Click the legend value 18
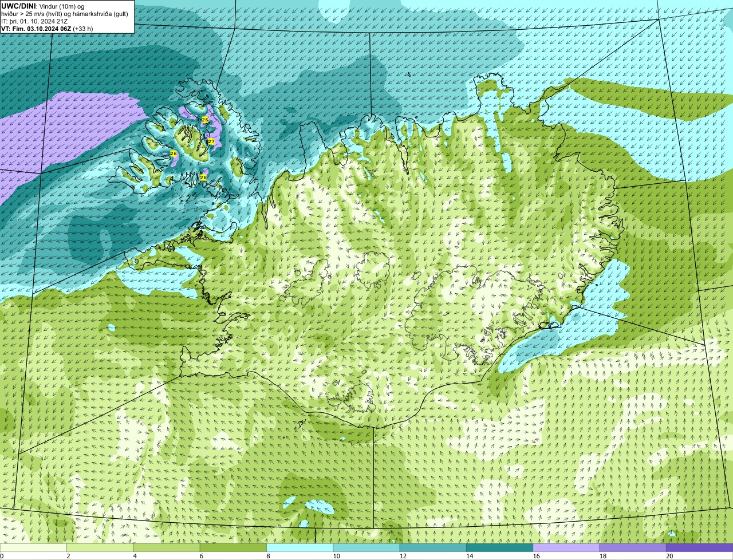The height and width of the screenshot is (560, 733). click(x=602, y=556)
